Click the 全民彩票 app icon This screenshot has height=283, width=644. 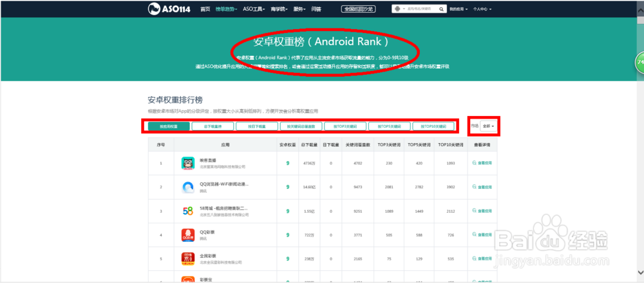pyautogui.click(x=187, y=259)
